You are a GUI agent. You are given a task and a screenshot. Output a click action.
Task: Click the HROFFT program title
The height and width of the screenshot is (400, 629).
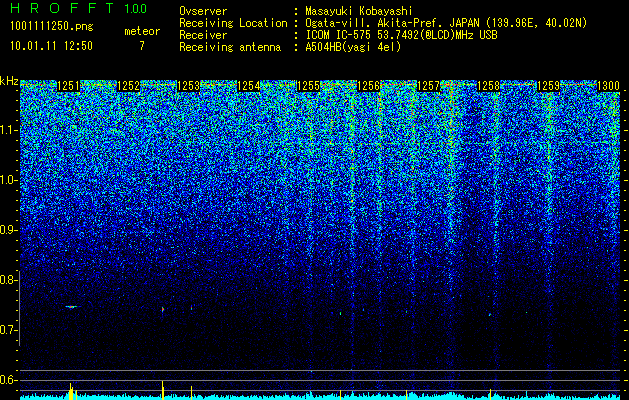(x=62, y=8)
